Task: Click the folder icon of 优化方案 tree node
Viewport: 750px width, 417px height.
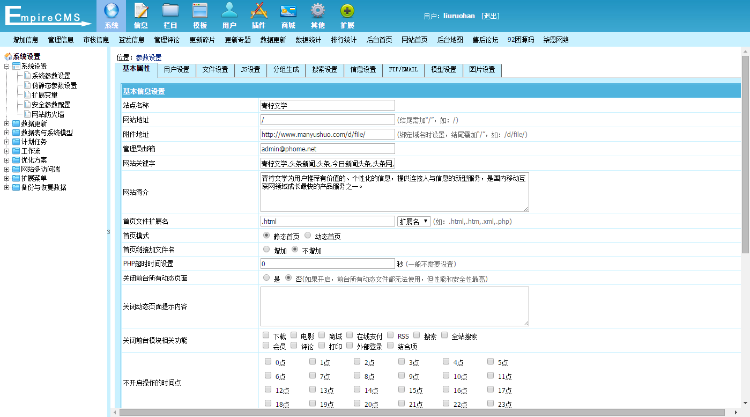Action: 16,160
